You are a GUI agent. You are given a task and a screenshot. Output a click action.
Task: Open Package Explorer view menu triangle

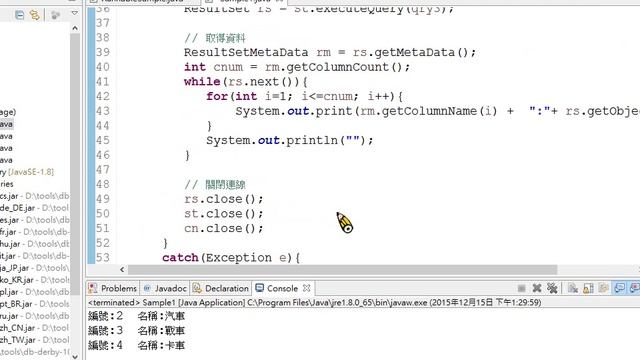(74, 13)
